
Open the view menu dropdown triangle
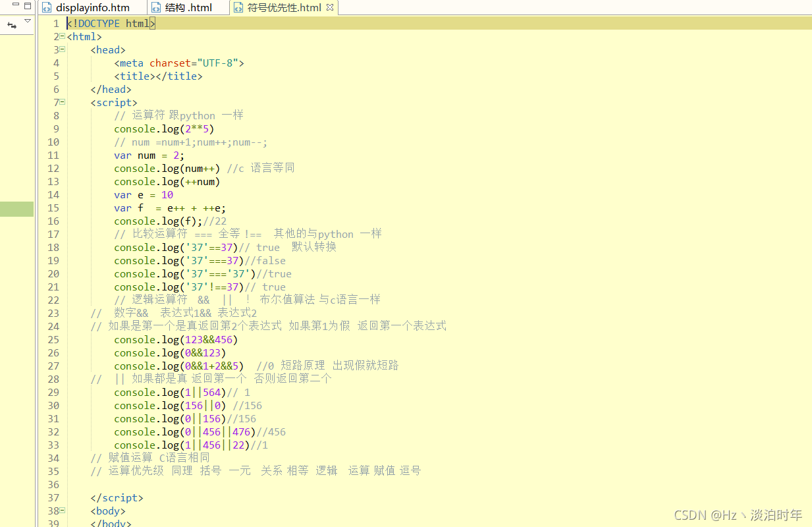27,22
